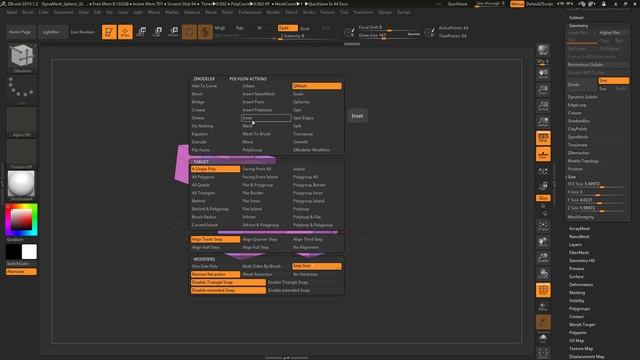Select Disable Triangle Snap modifier
640x360 pixels.
[x=228, y=282]
